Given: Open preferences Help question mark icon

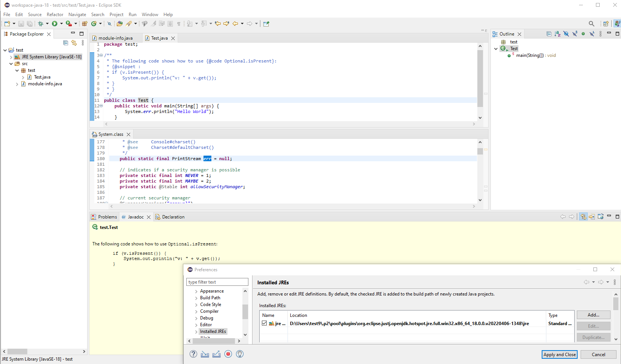Looking at the screenshot, I should [x=193, y=354].
